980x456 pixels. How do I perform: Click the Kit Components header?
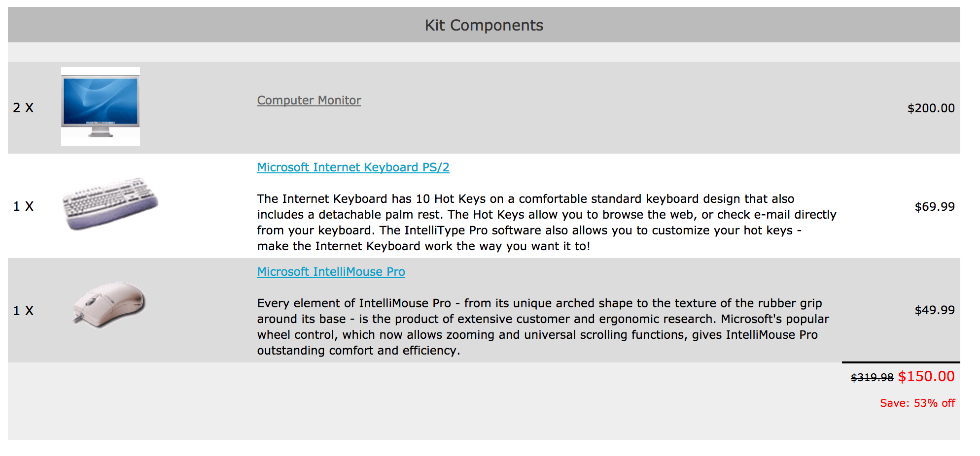(x=484, y=25)
